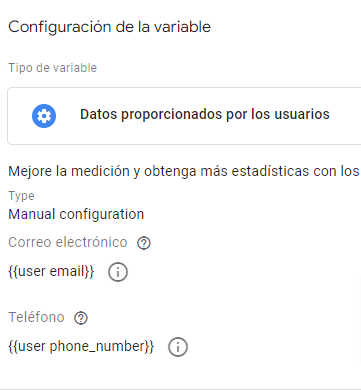Click the Correo electrónico field label

click(x=68, y=242)
